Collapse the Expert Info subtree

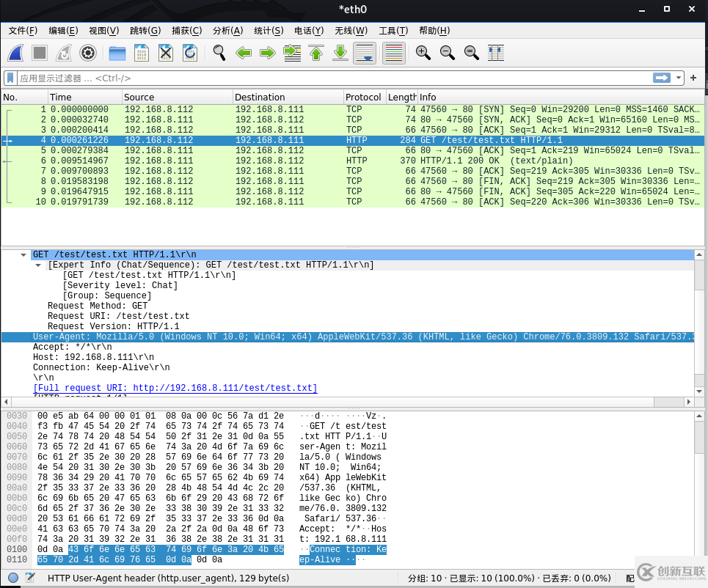(x=40, y=265)
